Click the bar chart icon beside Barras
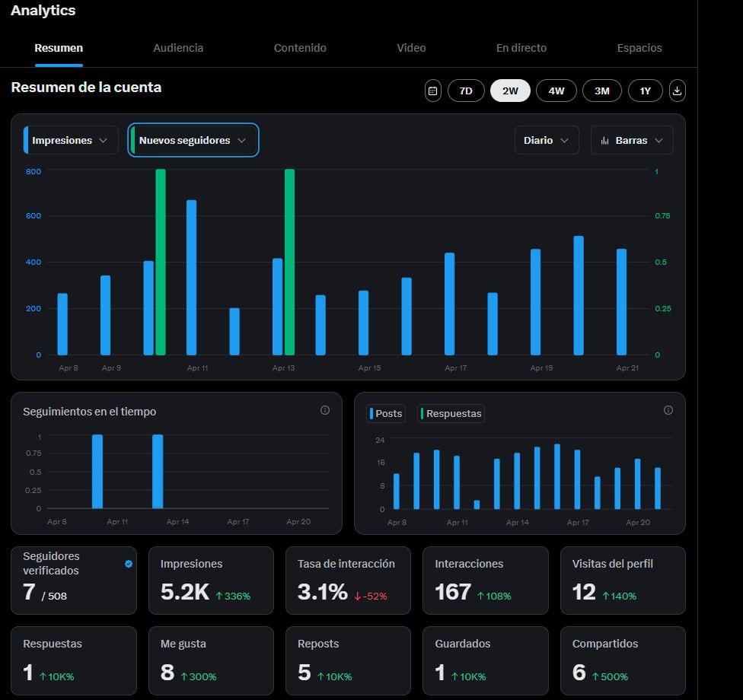 pyautogui.click(x=604, y=141)
